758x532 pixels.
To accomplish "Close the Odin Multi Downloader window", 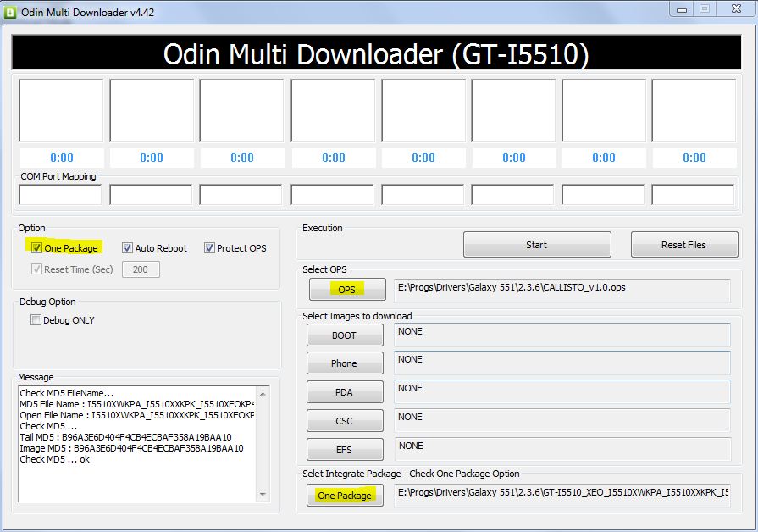I will tap(736, 8).
